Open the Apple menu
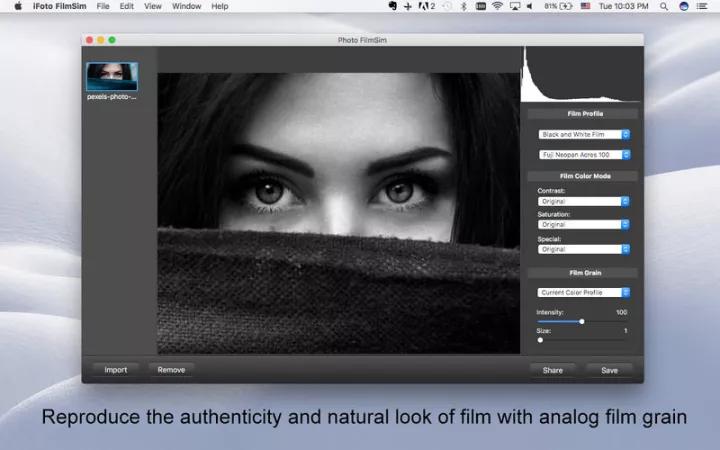Image resolution: width=720 pixels, height=450 pixels. click(18, 6)
